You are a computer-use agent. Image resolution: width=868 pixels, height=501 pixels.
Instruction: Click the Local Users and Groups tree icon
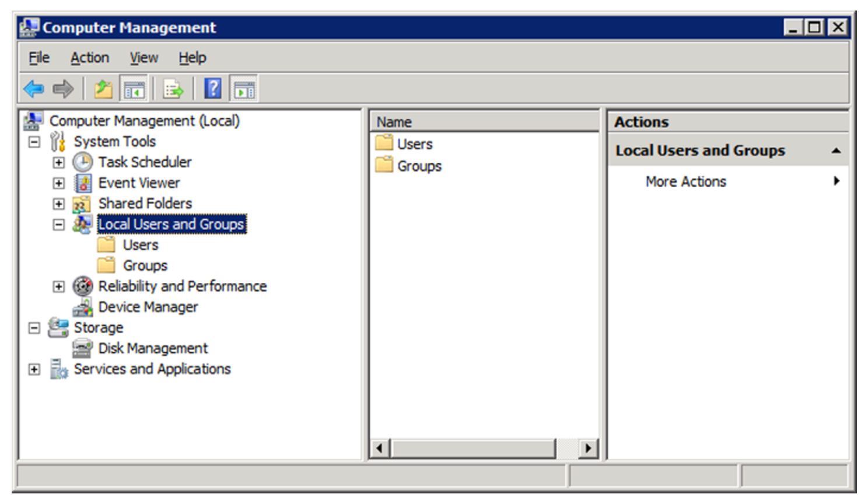82,225
